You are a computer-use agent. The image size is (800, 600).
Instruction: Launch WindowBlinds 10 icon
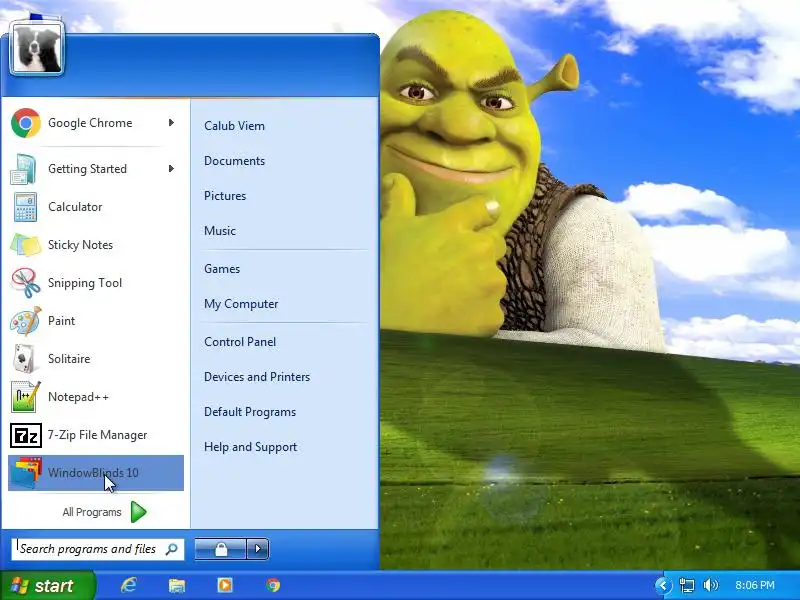click(x=26, y=473)
